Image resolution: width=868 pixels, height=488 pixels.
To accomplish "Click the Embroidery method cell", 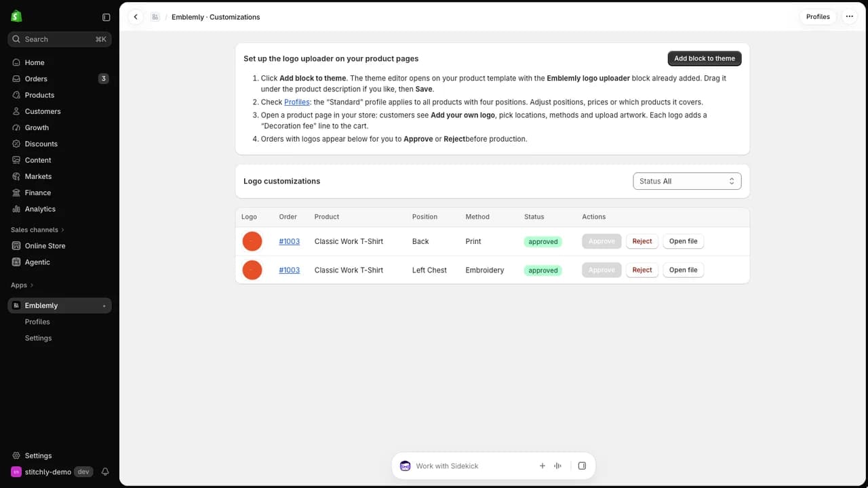I will click(x=485, y=270).
